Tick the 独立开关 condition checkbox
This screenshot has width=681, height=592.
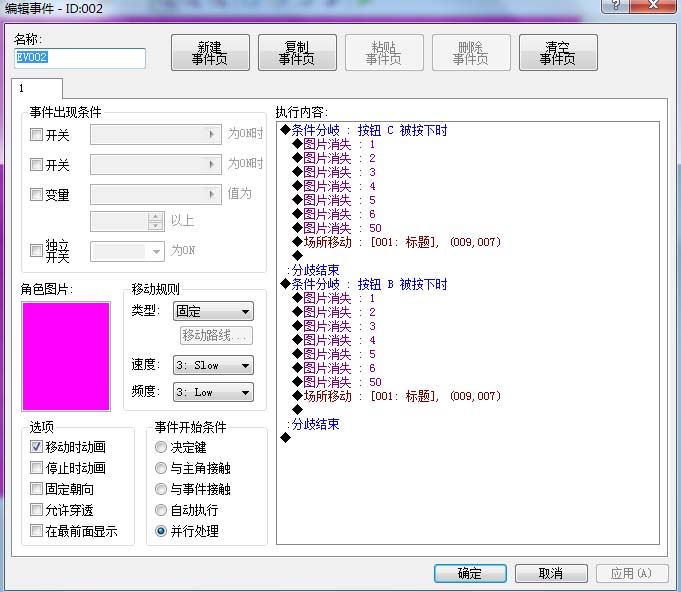click(x=36, y=251)
